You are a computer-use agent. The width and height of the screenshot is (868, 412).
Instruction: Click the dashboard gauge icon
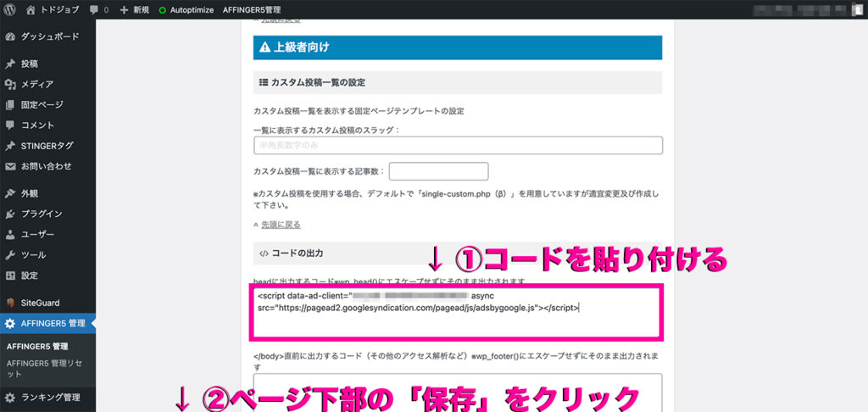click(10, 36)
